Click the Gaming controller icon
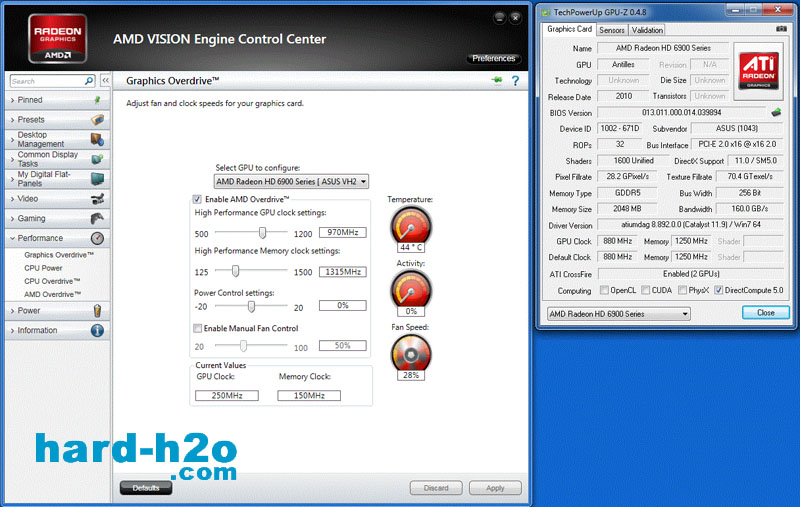This screenshot has width=800, height=507. coord(97,218)
